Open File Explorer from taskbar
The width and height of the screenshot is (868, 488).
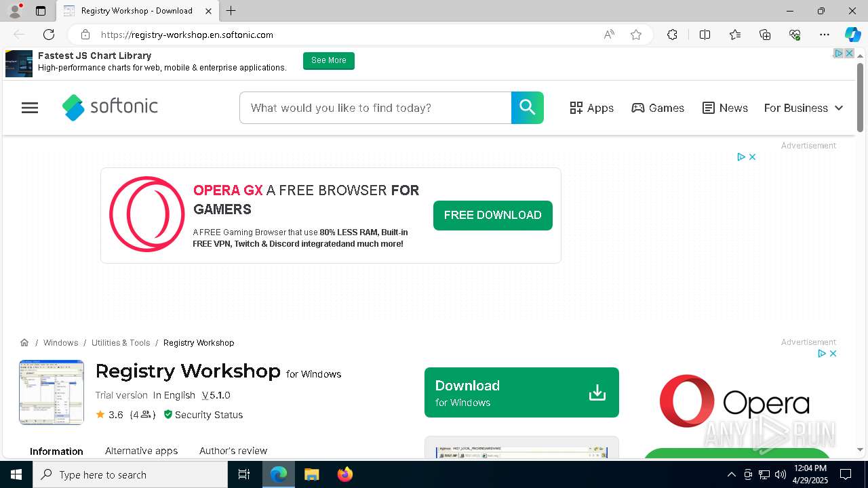pos(311,474)
